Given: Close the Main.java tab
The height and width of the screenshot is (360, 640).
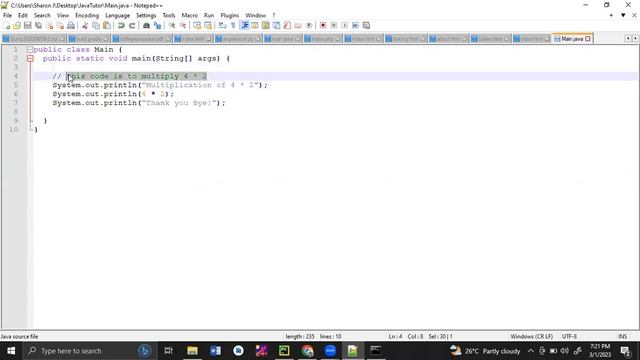Looking at the screenshot, I should coord(588,39).
